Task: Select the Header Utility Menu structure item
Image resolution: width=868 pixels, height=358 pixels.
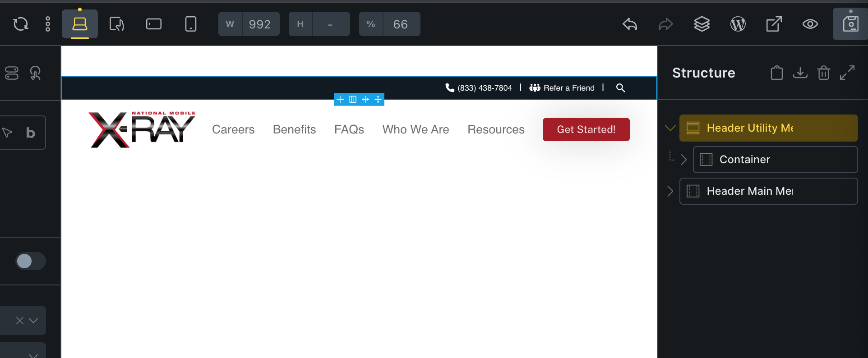Action: 768,128
